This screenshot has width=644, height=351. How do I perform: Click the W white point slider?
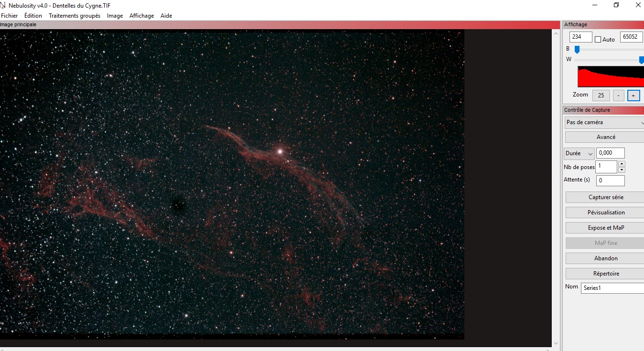[x=642, y=60]
